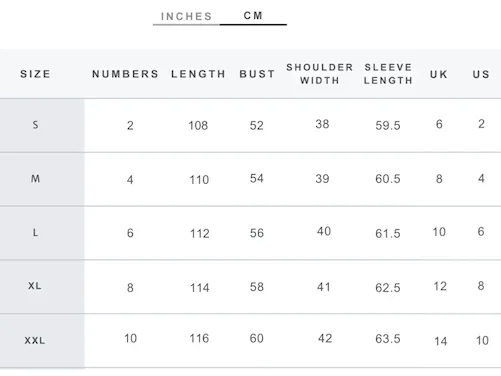Select the S size row label

pos(35,125)
